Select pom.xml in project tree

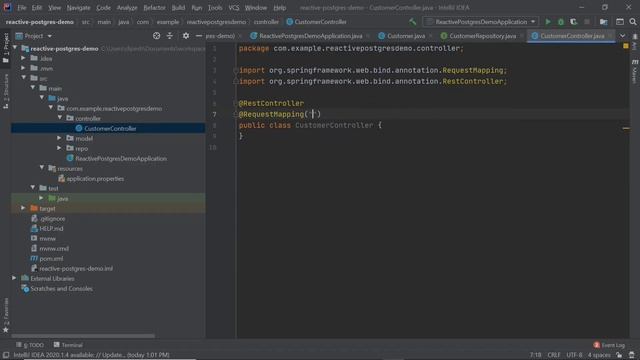pyautogui.click(x=51, y=258)
